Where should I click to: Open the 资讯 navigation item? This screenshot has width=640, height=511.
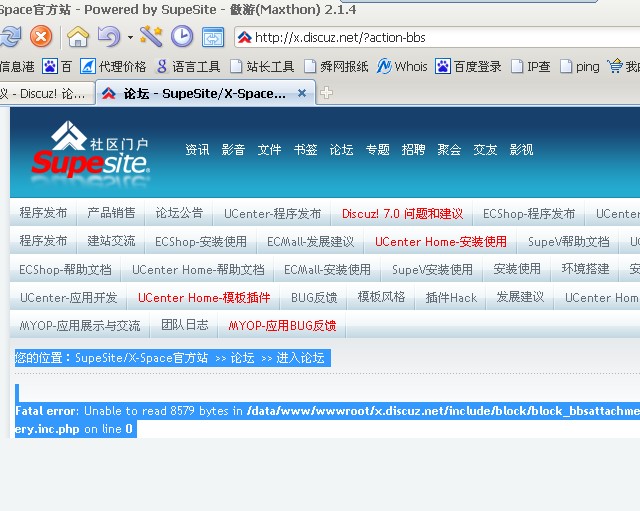pos(197,150)
